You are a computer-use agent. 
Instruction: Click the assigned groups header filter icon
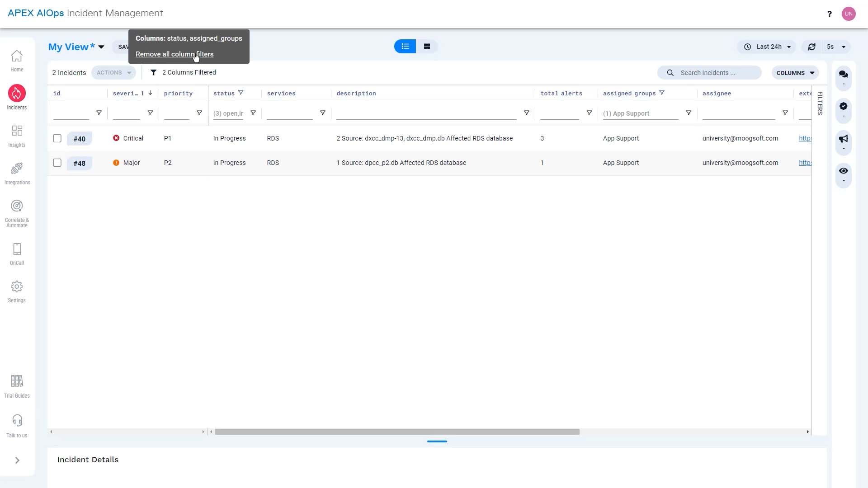tap(662, 93)
